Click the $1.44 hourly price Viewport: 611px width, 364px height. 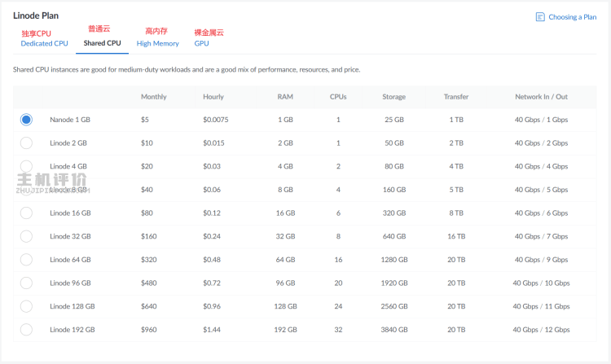(212, 330)
